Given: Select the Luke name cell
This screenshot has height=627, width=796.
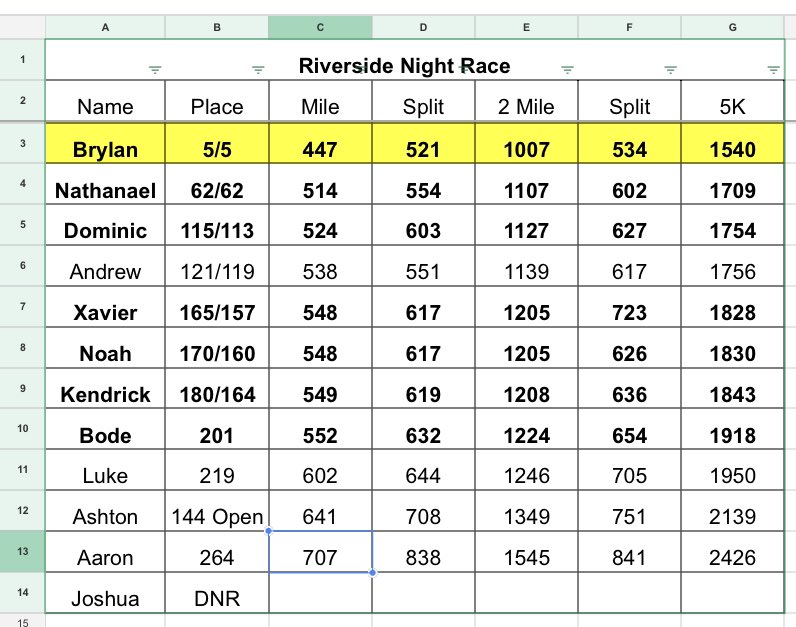Looking at the screenshot, I should 105,470.
